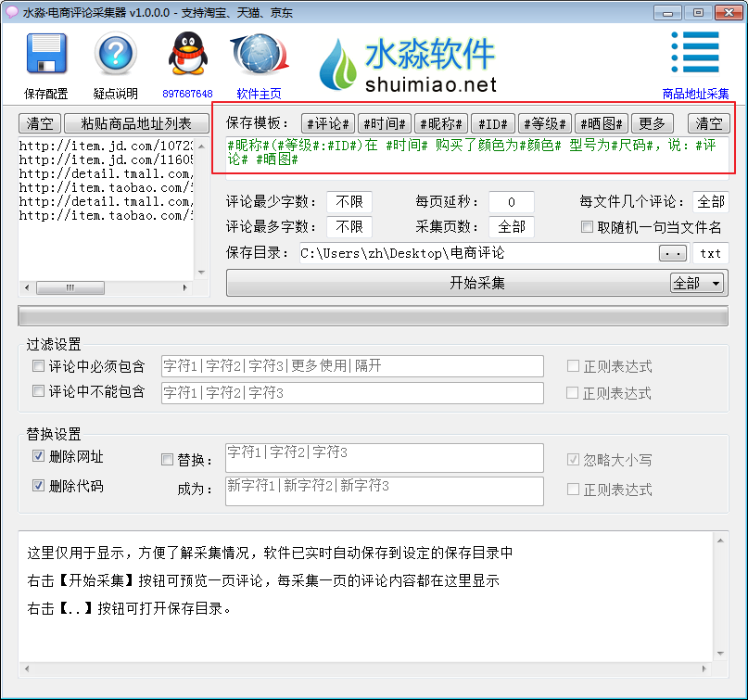The width and height of the screenshot is (748, 700).
Task: Insert the #等级# template tag
Action: (545, 123)
